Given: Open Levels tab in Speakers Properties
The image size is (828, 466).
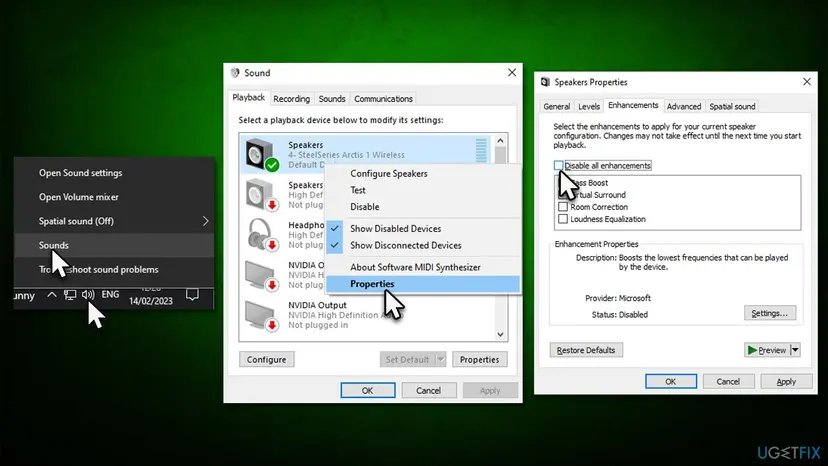Looking at the screenshot, I should (x=589, y=106).
